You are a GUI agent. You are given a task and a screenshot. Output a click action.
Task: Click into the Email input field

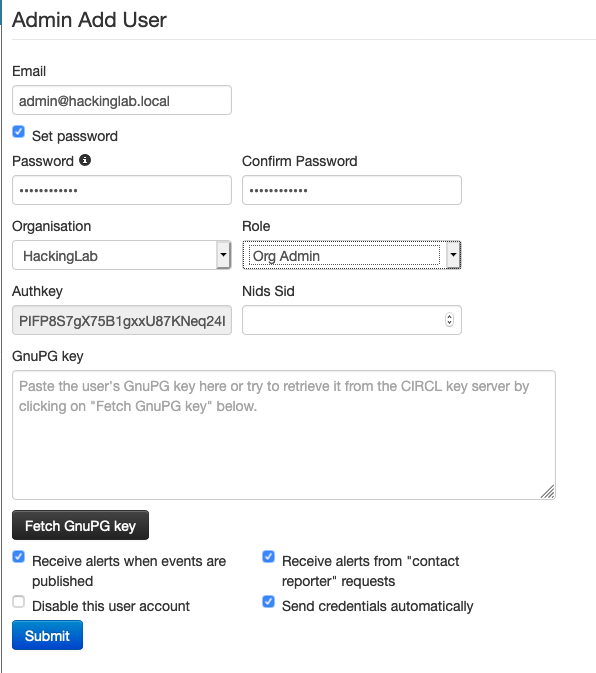(122, 100)
